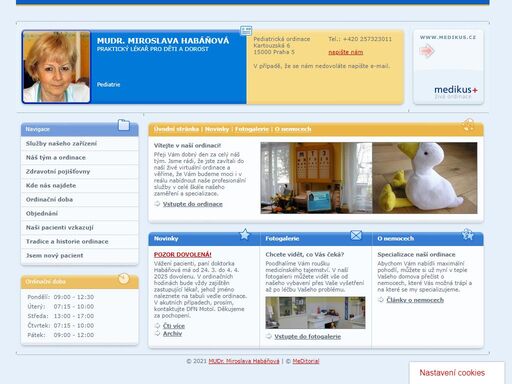
Task: Open the Fotogalerie preview thumbnail
Action: pos(315,313)
